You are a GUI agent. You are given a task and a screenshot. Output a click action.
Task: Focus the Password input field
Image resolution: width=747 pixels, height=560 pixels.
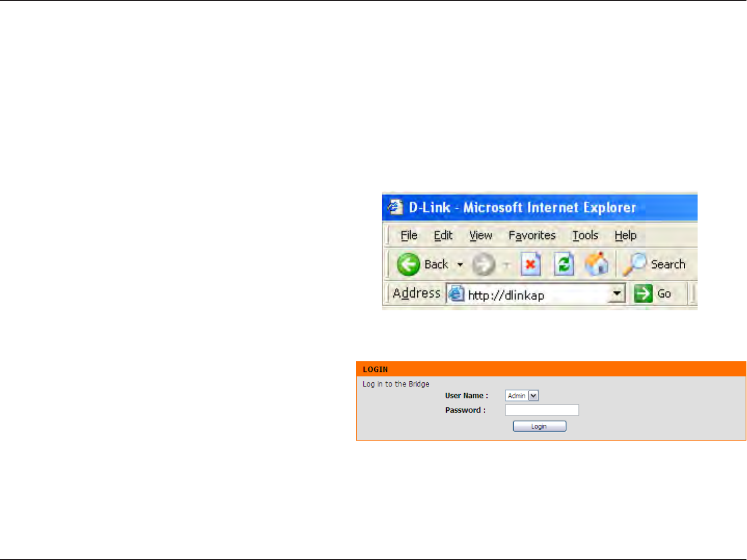[542, 410]
